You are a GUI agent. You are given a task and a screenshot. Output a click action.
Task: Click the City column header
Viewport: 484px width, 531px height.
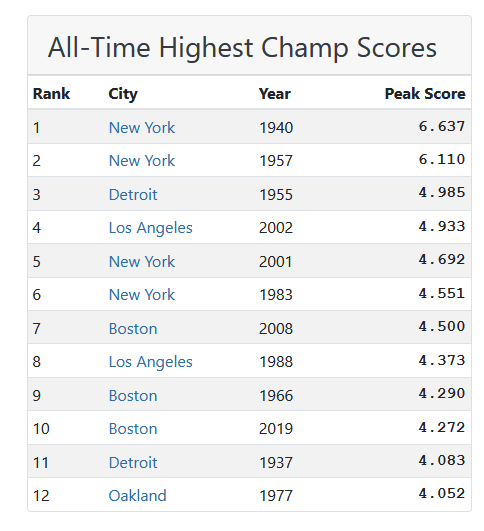(123, 94)
